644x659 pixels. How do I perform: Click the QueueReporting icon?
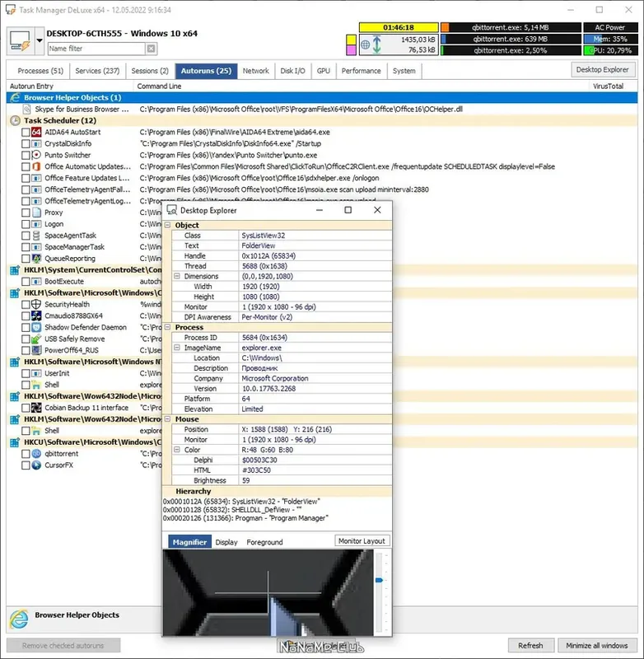(36, 259)
